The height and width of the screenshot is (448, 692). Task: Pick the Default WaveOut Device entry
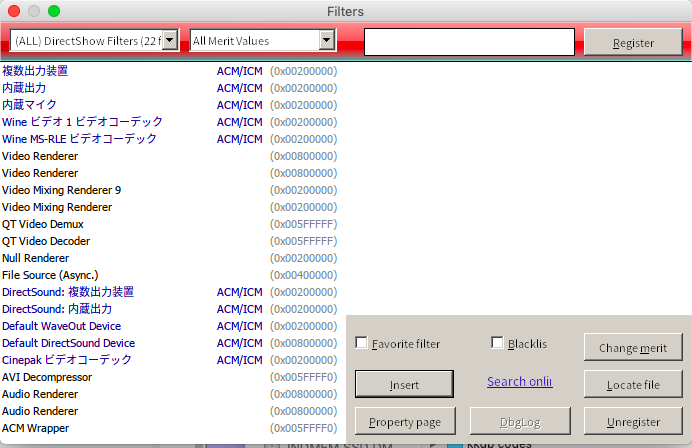coord(61,326)
